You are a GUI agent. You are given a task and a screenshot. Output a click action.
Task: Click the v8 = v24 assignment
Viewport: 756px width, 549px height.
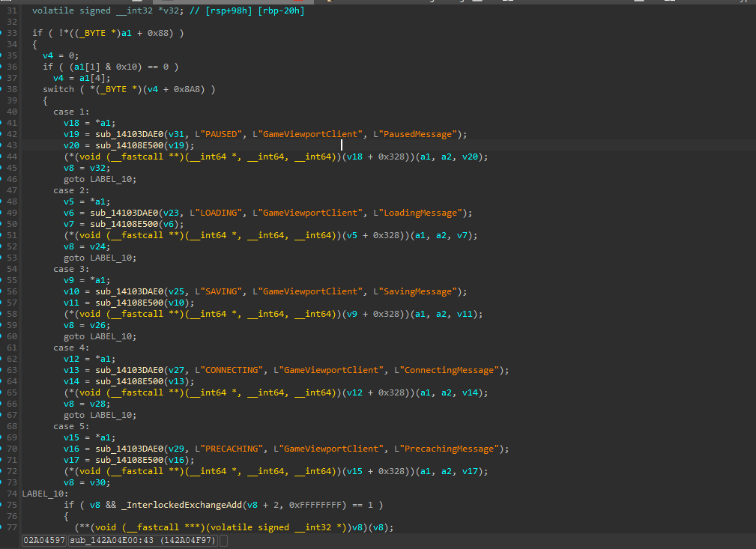click(87, 246)
